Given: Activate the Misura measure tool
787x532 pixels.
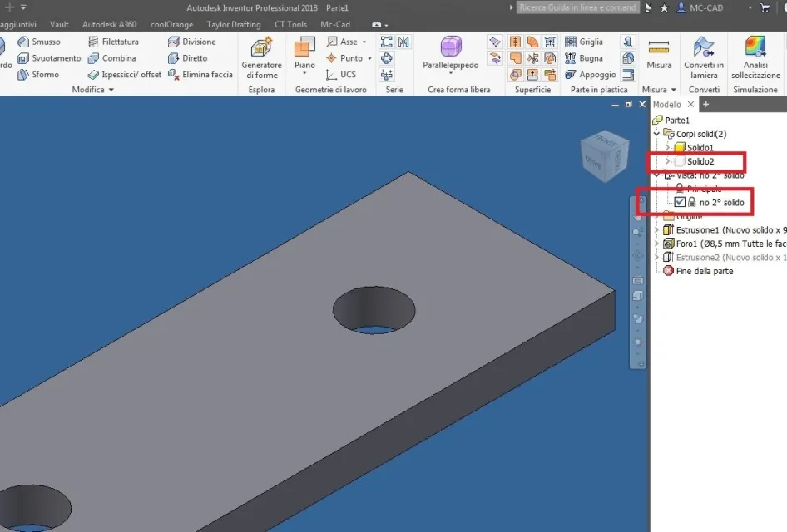Looking at the screenshot, I should pos(659,54).
